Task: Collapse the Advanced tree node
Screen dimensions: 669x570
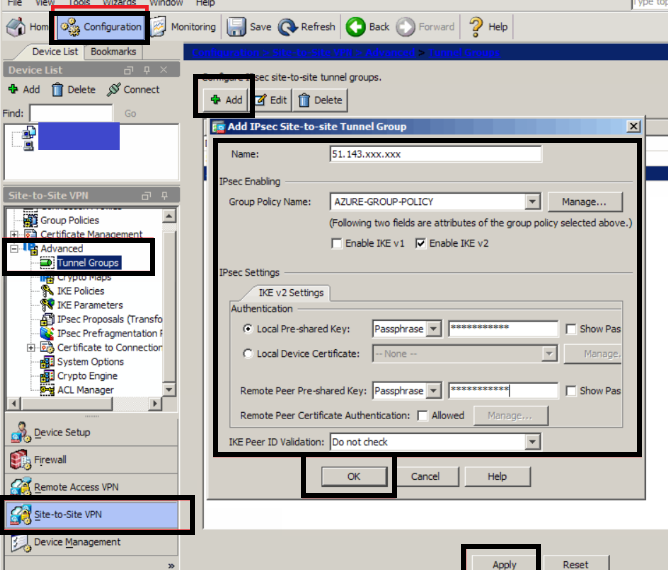Action: coord(14,248)
